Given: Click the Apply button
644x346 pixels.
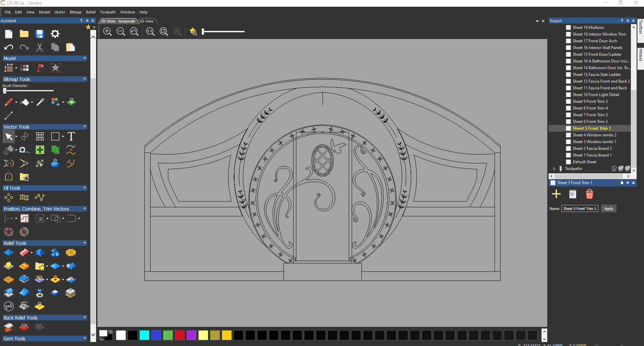Looking at the screenshot, I should pyautogui.click(x=608, y=209).
